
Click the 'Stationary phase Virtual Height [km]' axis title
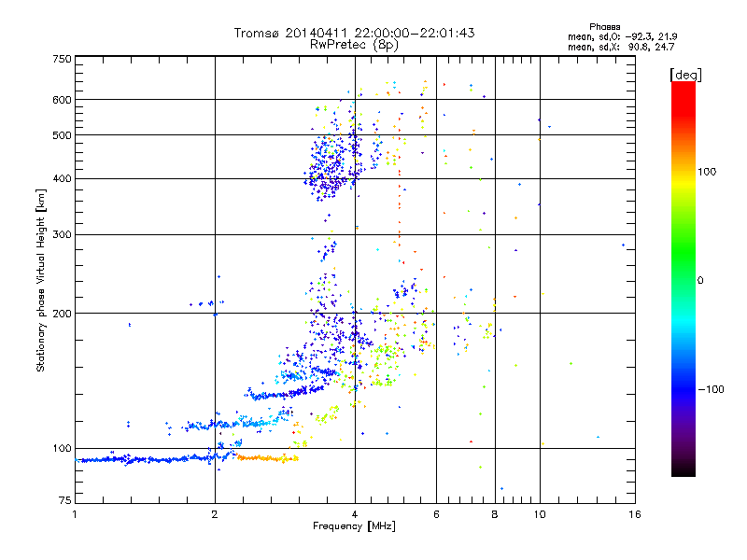pos(41,280)
